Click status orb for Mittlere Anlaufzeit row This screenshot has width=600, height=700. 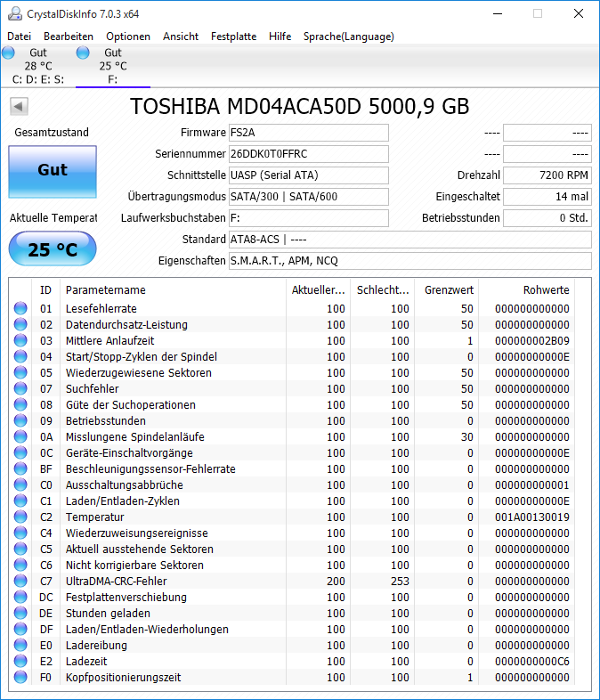[x=20, y=340]
